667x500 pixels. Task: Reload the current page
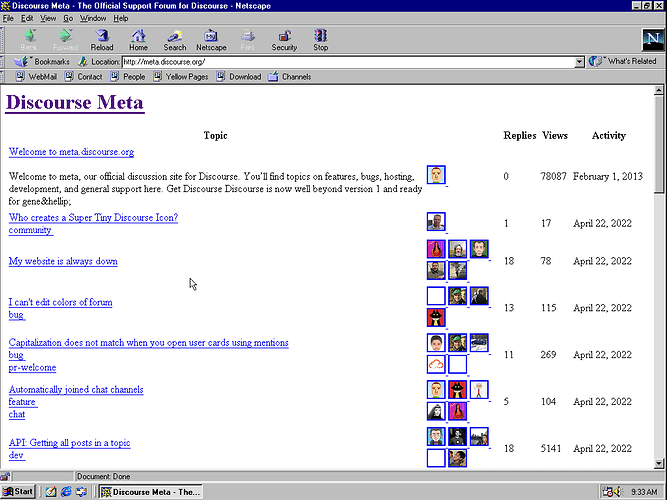[x=102, y=40]
